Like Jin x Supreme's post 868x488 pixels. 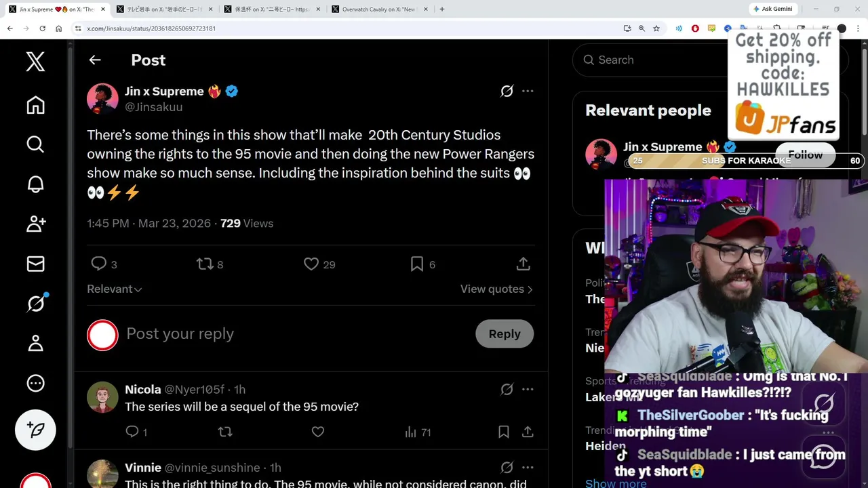click(x=311, y=264)
